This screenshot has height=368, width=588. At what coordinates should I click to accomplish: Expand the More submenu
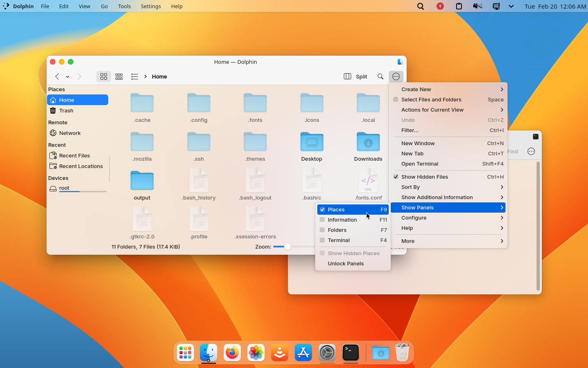pos(448,241)
